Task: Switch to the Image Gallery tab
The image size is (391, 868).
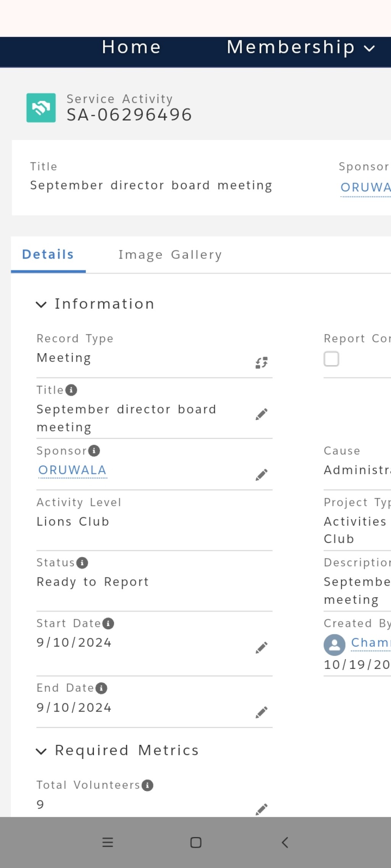Action: tap(170, 255)
